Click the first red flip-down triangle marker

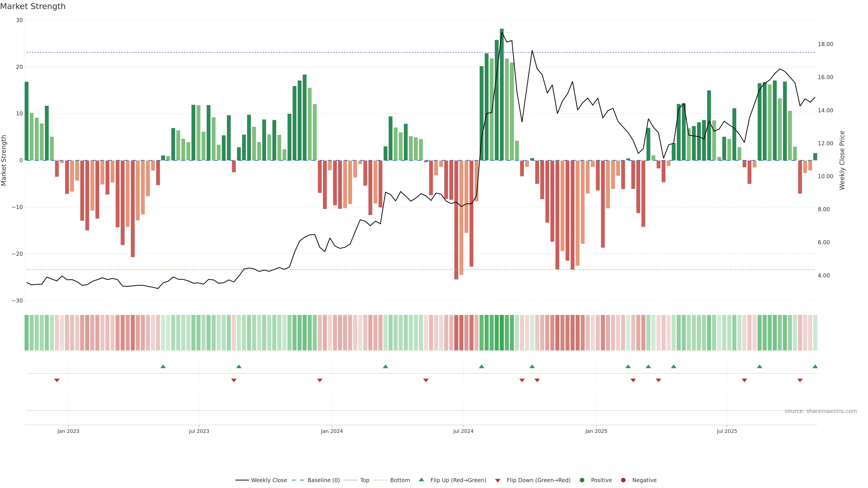coord(57,380)
